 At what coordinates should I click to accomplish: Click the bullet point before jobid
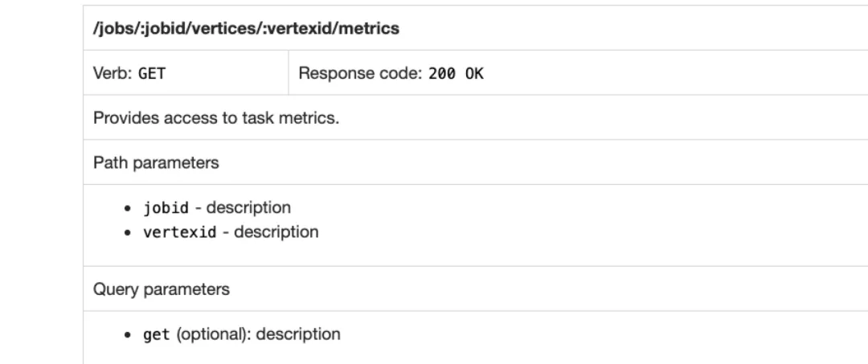[128, 209]
